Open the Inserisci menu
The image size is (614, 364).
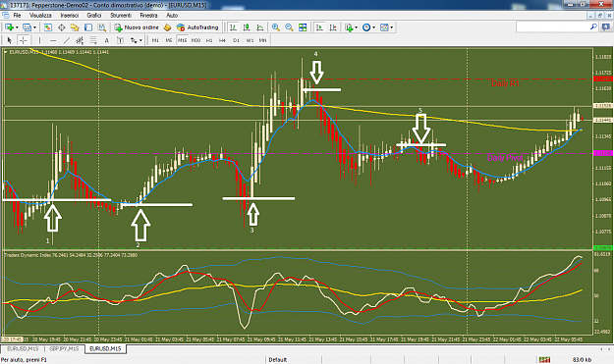click(x=70, y=16)
